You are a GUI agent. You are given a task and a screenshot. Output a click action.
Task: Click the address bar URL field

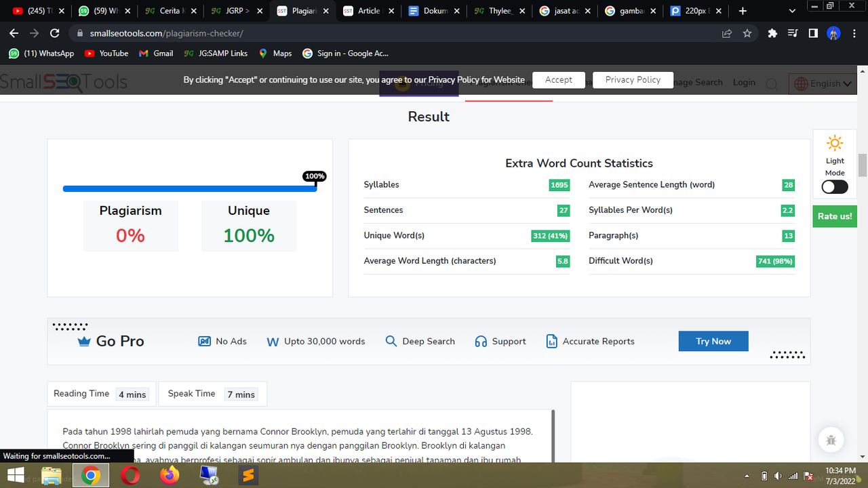tap(393, 33)
